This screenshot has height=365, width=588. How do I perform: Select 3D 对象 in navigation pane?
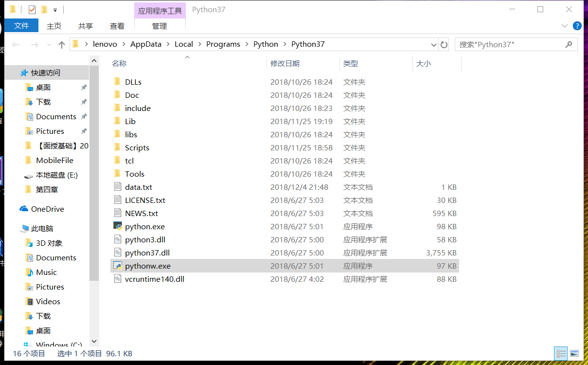[x=49, y=243]
